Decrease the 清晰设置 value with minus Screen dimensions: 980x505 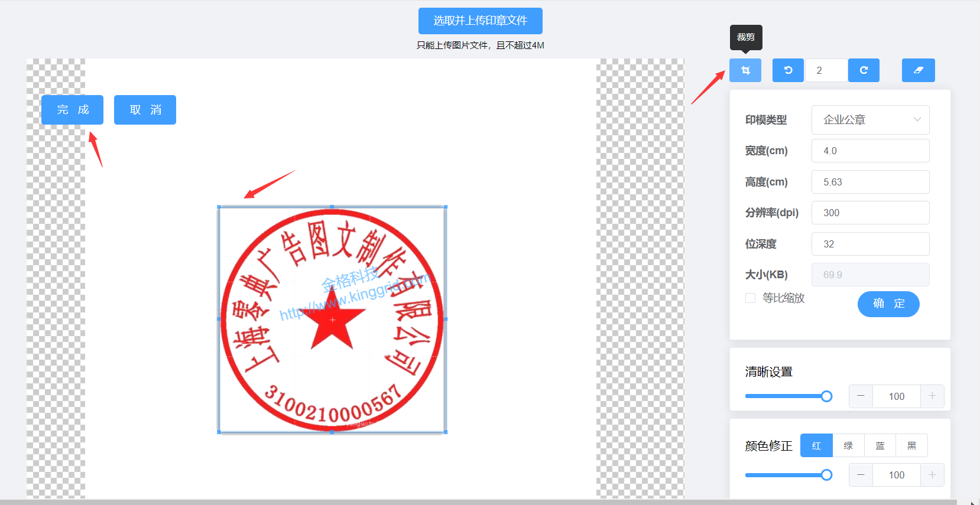point(861,396)
